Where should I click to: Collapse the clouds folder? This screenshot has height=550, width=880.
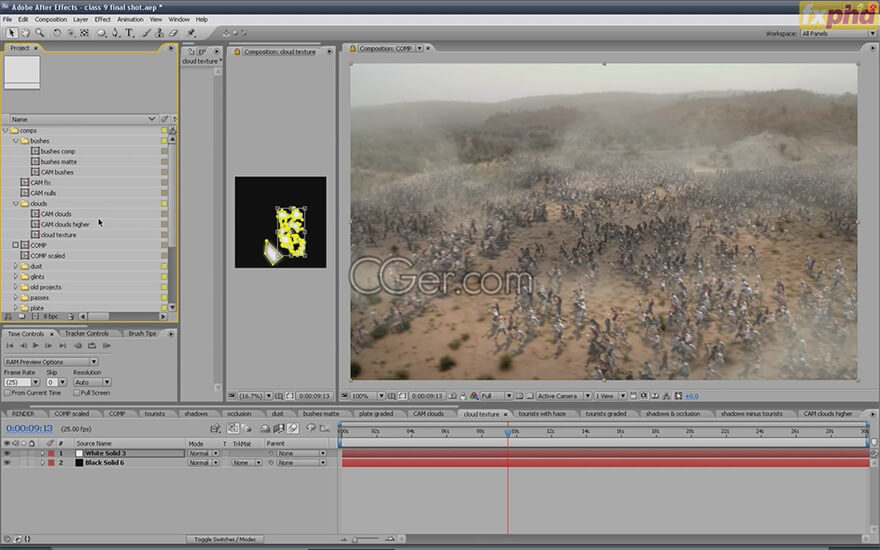pos(16,204)
